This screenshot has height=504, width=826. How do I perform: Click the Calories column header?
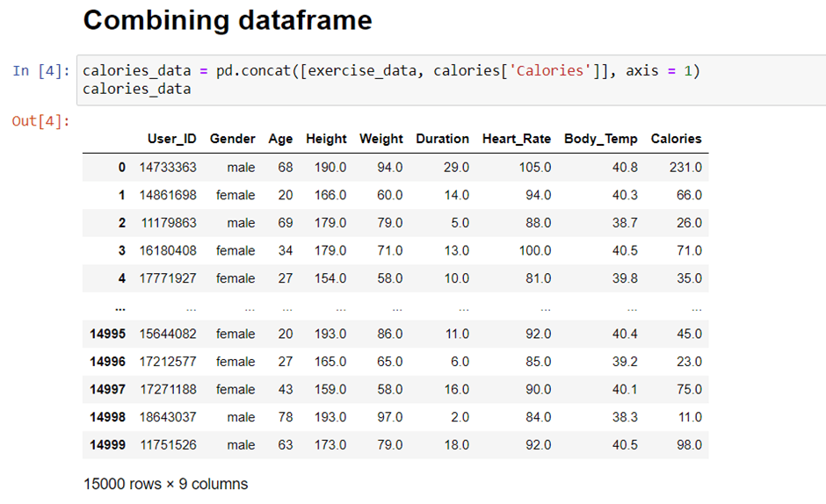[676, 139]
